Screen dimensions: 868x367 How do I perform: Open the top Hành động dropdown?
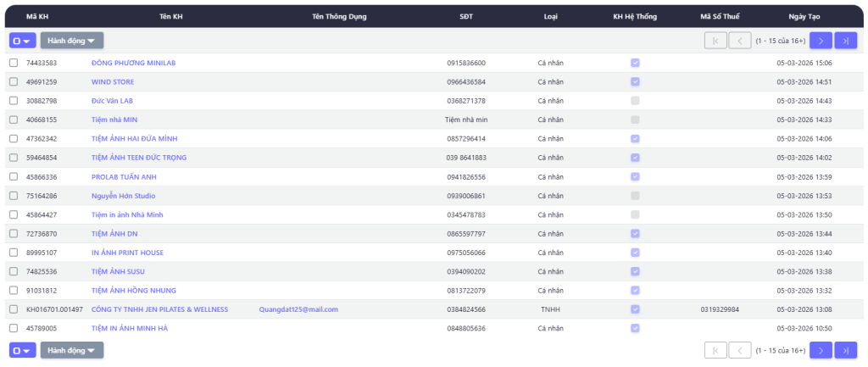coord(72,40)
